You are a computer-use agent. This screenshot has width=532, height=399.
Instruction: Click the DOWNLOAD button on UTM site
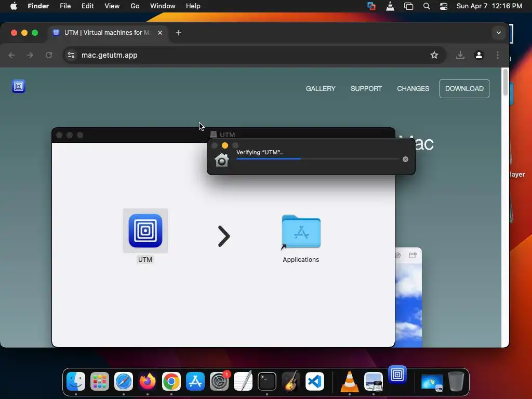click(464, 88)
